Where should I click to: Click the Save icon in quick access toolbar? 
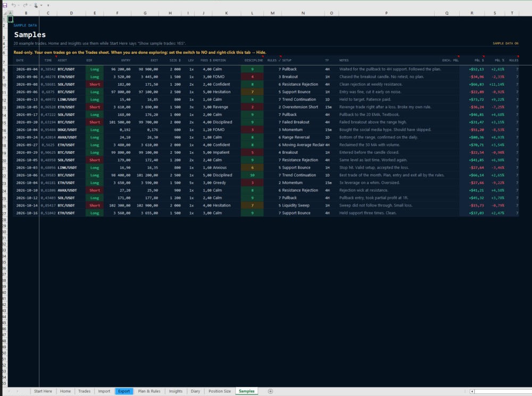pyautogui.click(x=5, y=5)
